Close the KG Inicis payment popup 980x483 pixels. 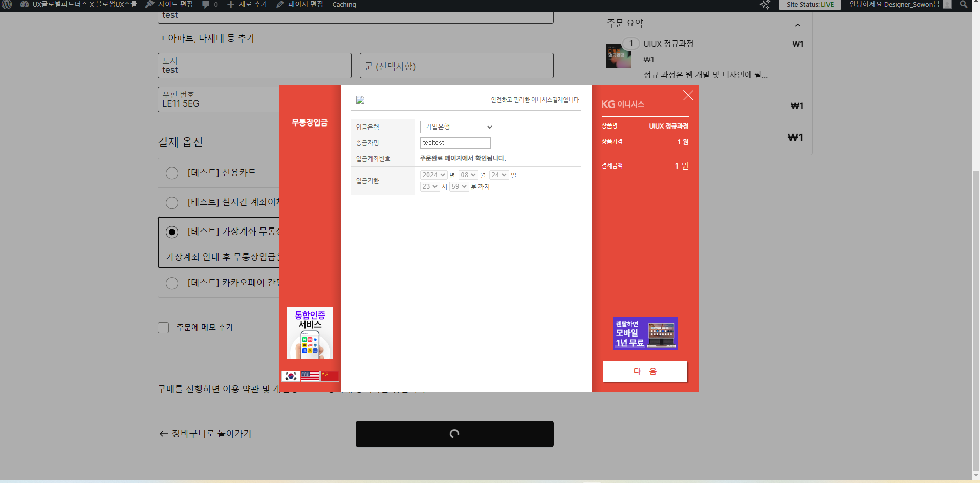[688, 95]
